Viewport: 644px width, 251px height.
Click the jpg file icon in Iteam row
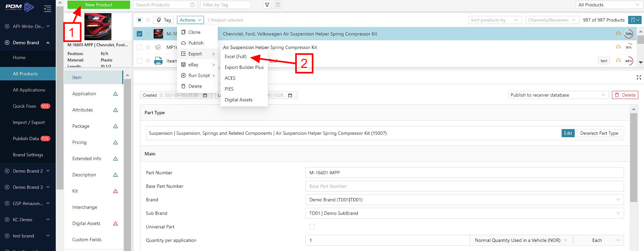pos(158,61)
